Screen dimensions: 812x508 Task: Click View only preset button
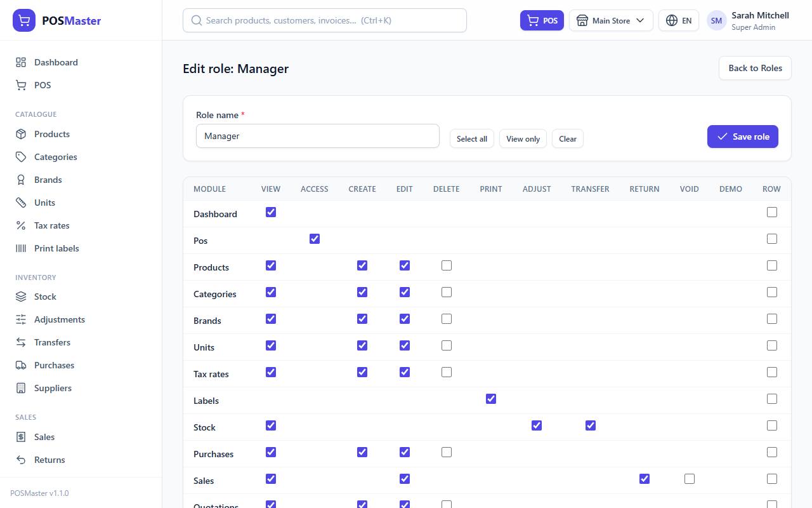[x=523, y=139]
